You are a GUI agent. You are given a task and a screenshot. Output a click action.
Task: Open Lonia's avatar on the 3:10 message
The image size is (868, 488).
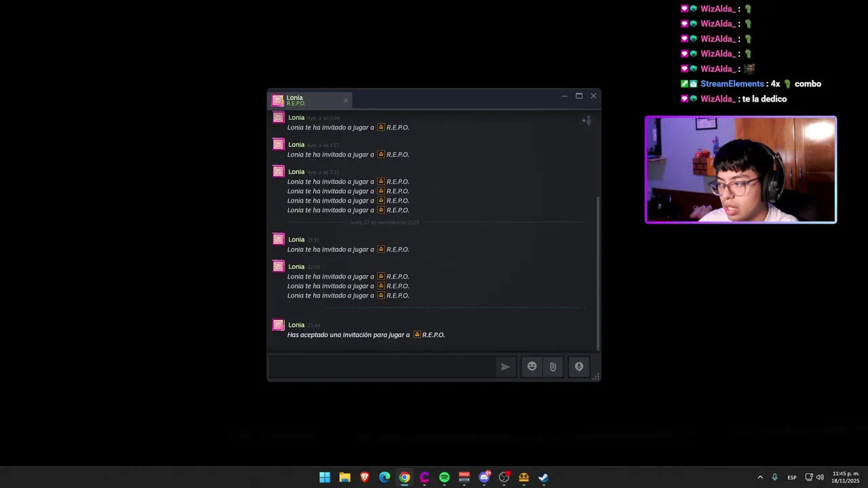(278, 171)
